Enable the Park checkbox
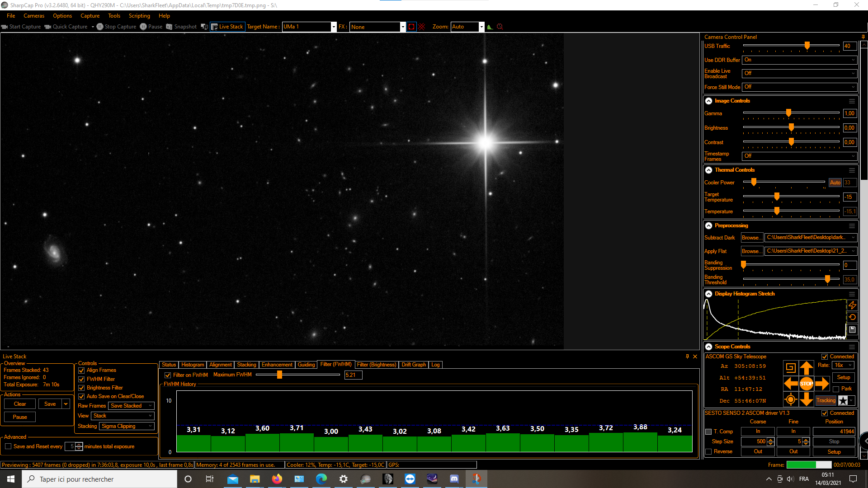The height and width of the screenshot is (488, 868). pyautogui.click(x=836, y=389)
